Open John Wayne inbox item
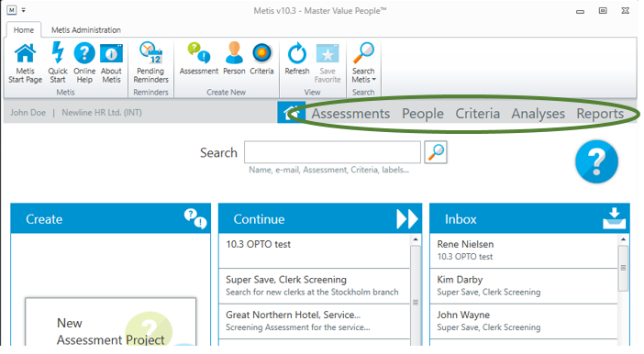This screenshot has width=644, height=354. point(524,322)
